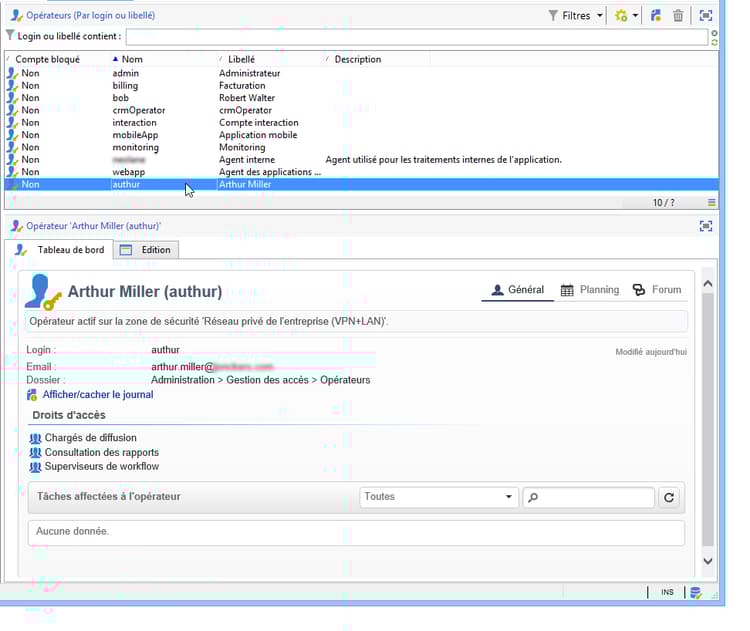
Task: Select the 'billing' operator row
Action: pyautogui.click(x=361, y=86)
